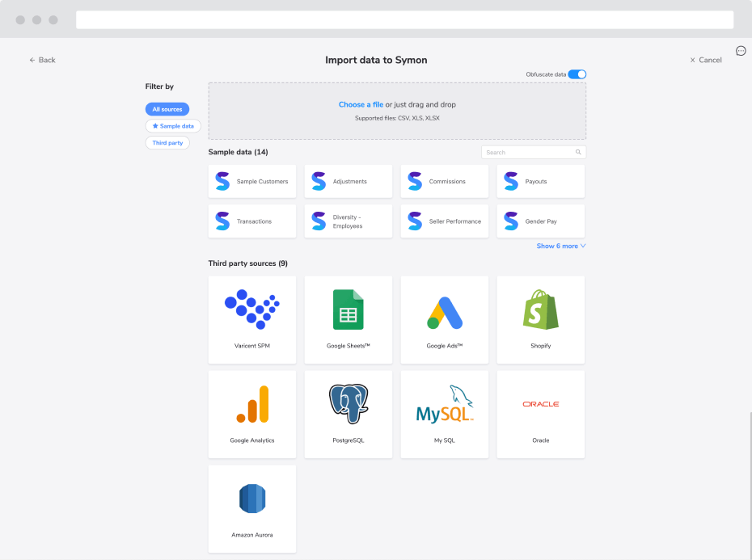Go Back to the previous page
The image size is (752, 560).
coord(43,60)
